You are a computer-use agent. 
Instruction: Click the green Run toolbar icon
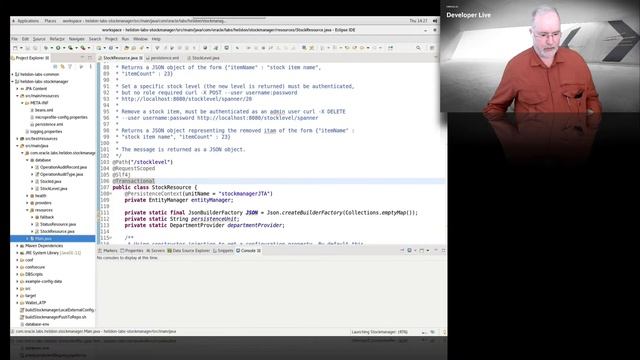(58, 48)
